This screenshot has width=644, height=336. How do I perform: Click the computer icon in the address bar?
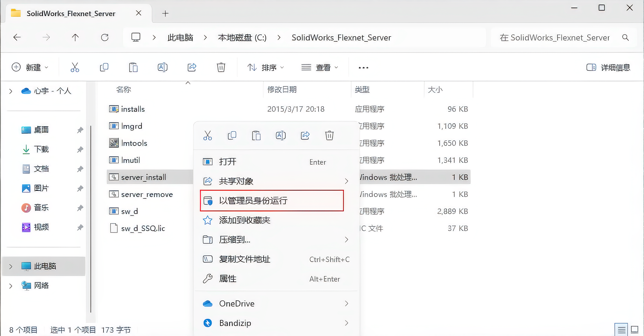136,37
